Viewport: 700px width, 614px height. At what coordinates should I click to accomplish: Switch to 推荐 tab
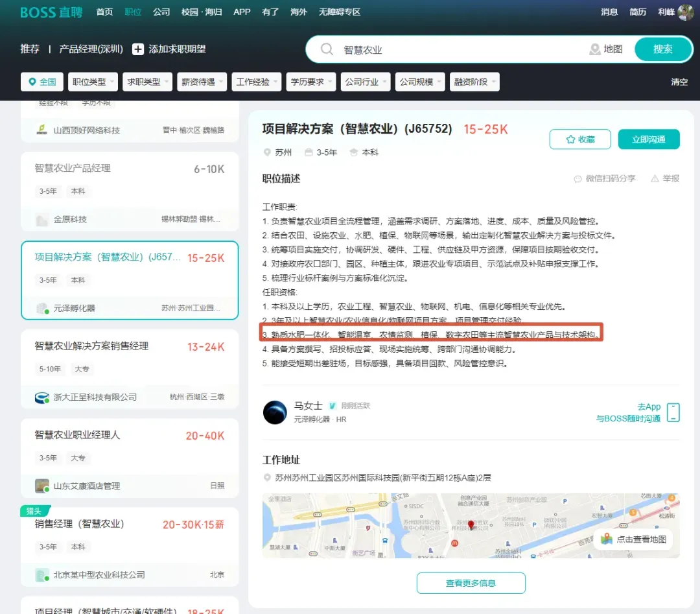click(30, 49)
